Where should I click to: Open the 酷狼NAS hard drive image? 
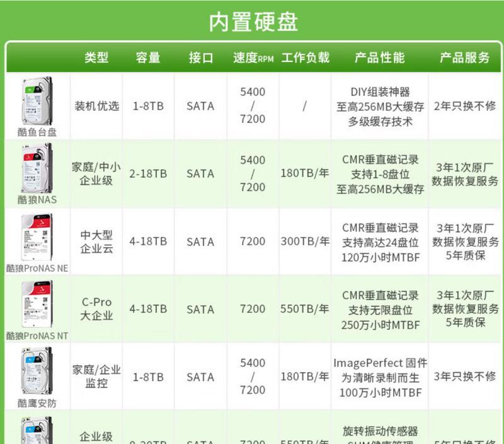[37, 168]
